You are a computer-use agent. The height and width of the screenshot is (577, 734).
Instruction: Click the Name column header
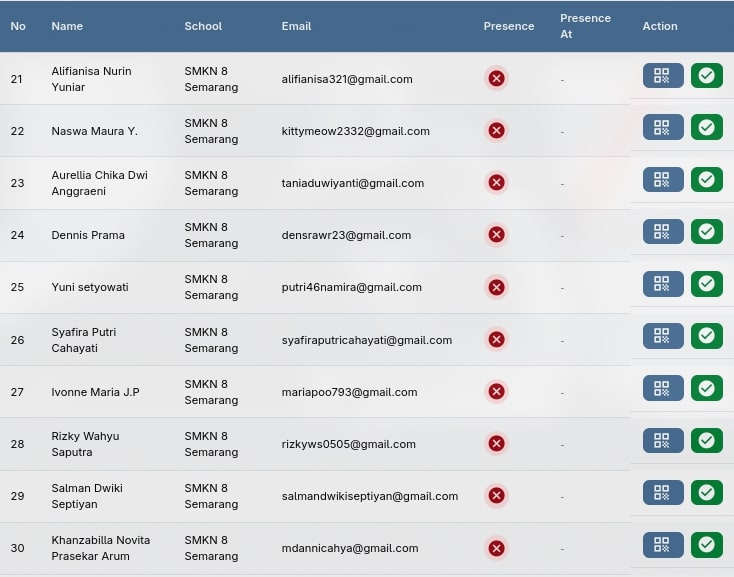[x=67, y=26]
